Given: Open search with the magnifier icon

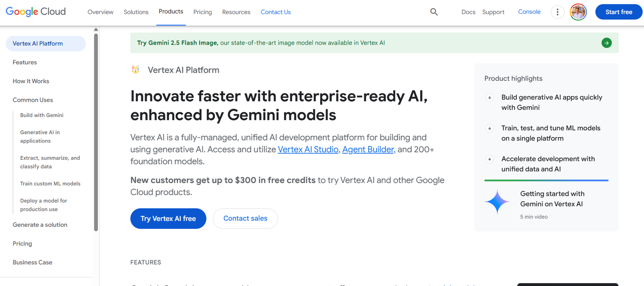Looking at the screenshot, I should (433, 12).
